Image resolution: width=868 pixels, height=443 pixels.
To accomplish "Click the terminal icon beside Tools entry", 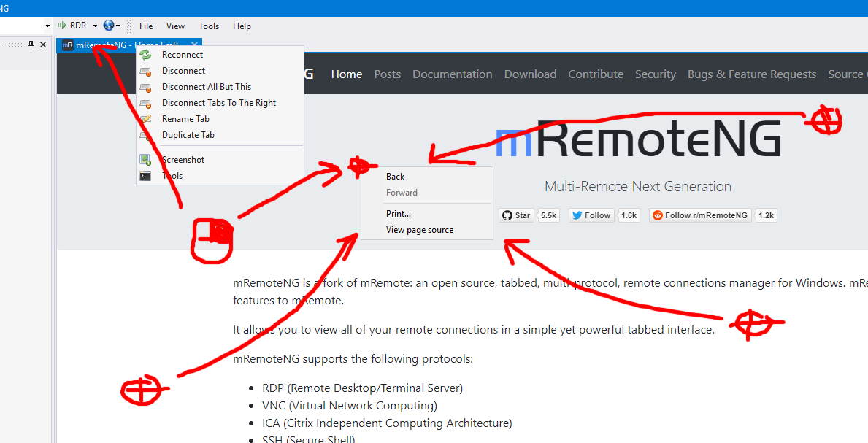I will click(x=145, y=176).
